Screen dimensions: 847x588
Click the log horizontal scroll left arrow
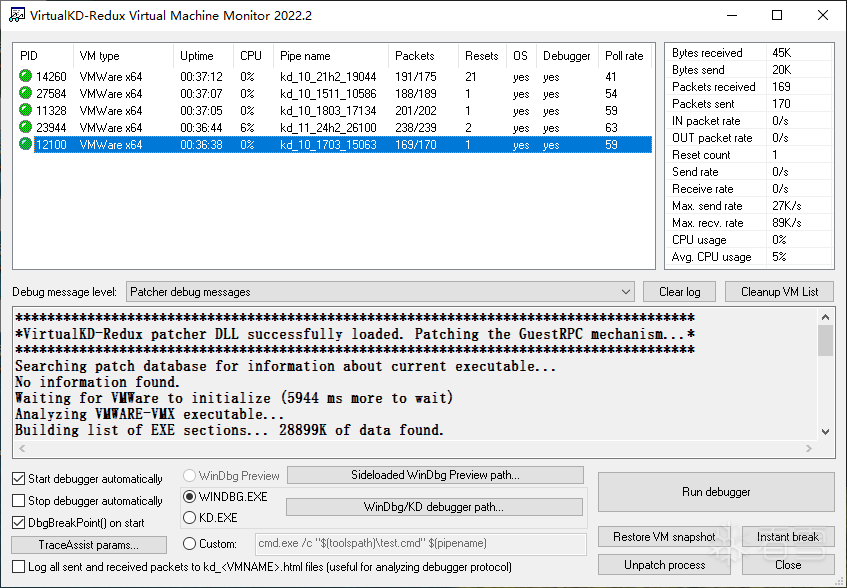pyautogui.click(x=22, y=448)
